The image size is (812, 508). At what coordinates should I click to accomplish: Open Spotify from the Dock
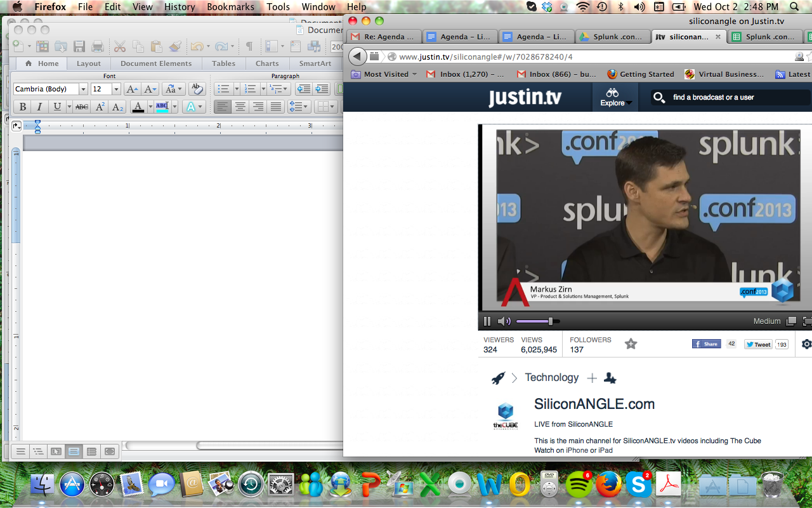(x=578, y=485)
